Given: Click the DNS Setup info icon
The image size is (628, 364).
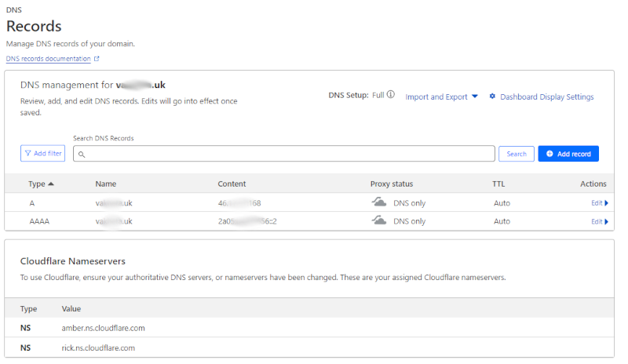Looking at the screenshot, I should (391, 96).
